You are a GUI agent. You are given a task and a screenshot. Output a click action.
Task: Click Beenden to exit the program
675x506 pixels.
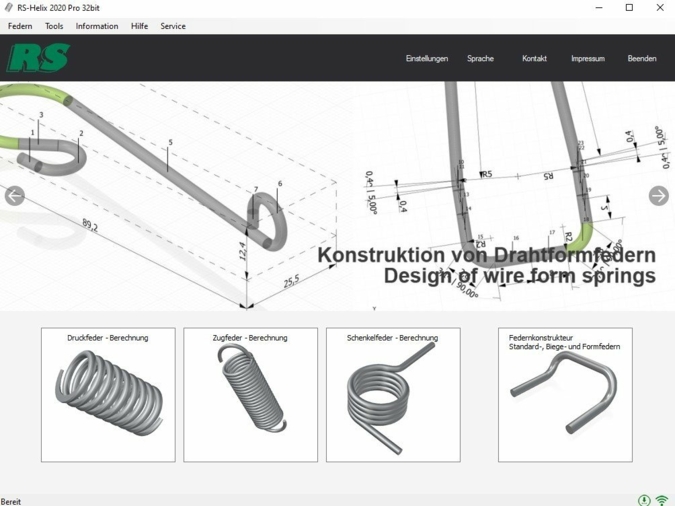click(642, 59)
